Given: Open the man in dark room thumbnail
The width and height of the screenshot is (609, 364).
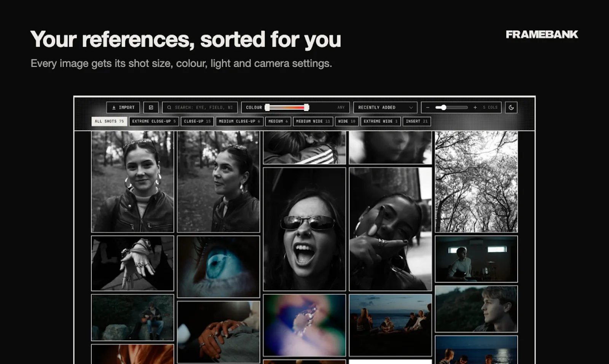Looking at the screenshot, I should (477, 259).
